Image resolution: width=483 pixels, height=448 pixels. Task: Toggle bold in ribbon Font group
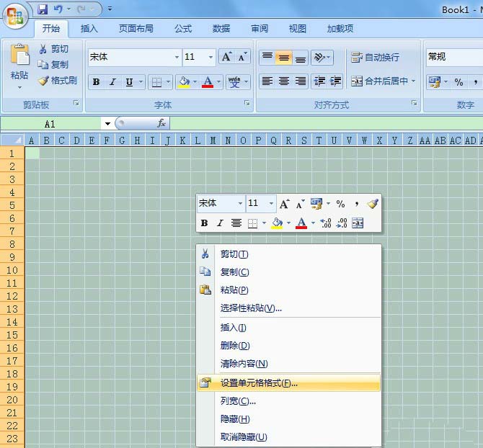[96, 82]
